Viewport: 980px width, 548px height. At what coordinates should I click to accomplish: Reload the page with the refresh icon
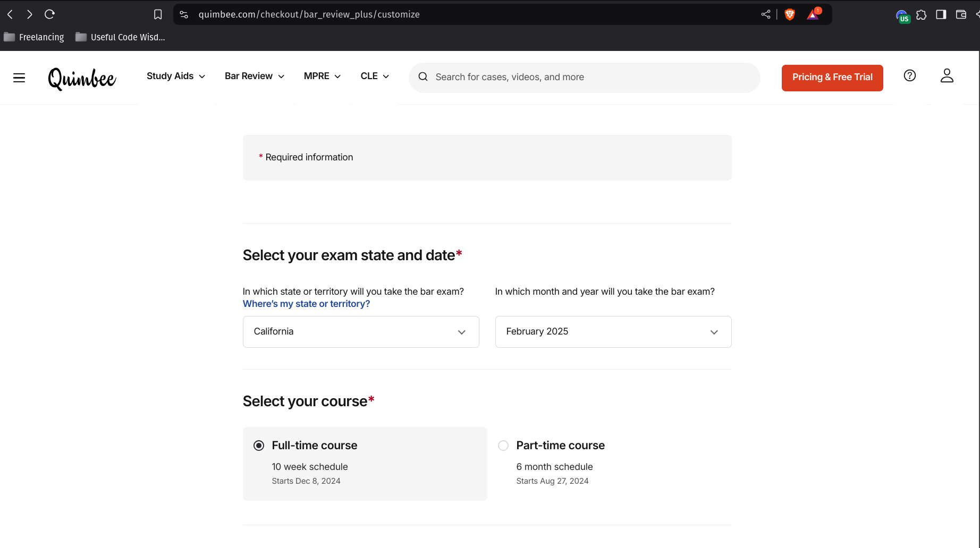tap(49, 14)
